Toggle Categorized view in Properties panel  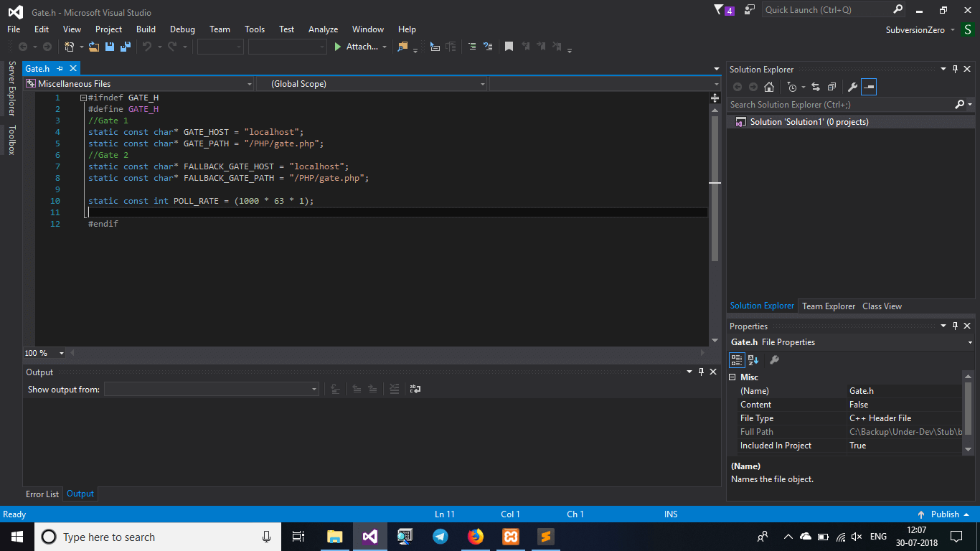coord(737,360)
